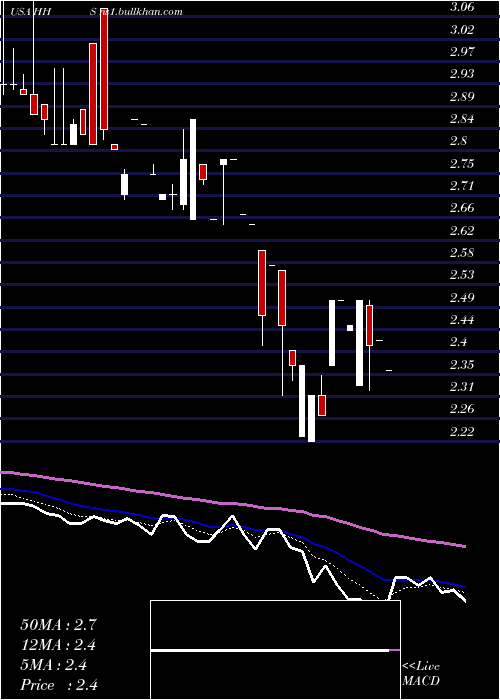Image resolution: width=500 pixels, height=700 pixels.
Task: Click the 2.44 price axis label
Action: tap(462, 320)
